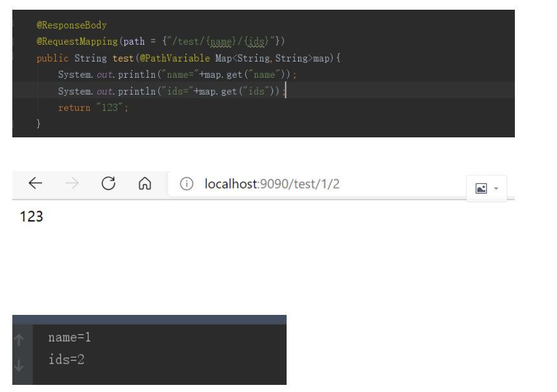Go back with the browser back arrow

36,183
